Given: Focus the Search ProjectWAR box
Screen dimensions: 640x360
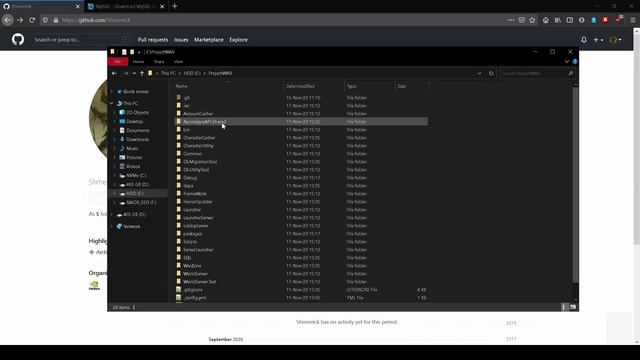Looking at the screenshot, I should 536,73.
